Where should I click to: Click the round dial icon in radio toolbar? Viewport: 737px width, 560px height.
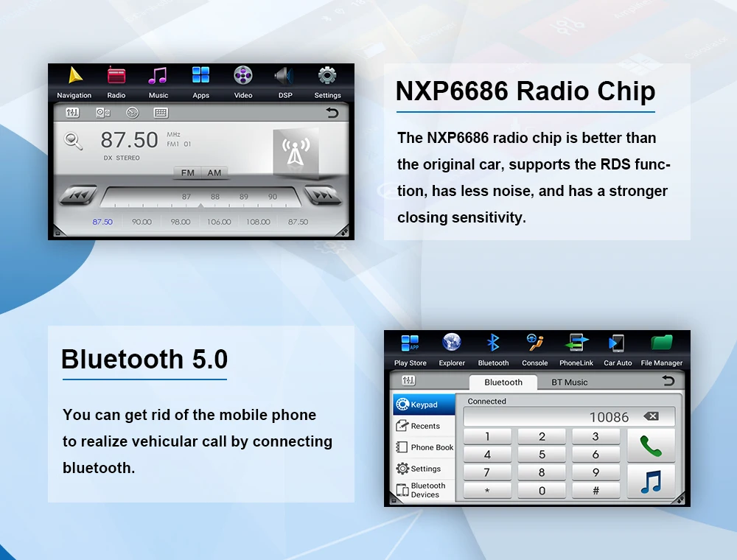133,113
